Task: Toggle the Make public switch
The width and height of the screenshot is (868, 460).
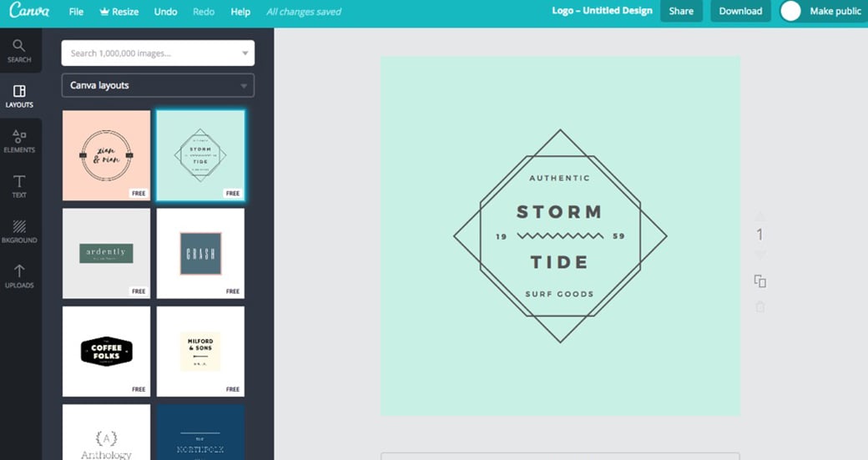Action: pos(790,11)
